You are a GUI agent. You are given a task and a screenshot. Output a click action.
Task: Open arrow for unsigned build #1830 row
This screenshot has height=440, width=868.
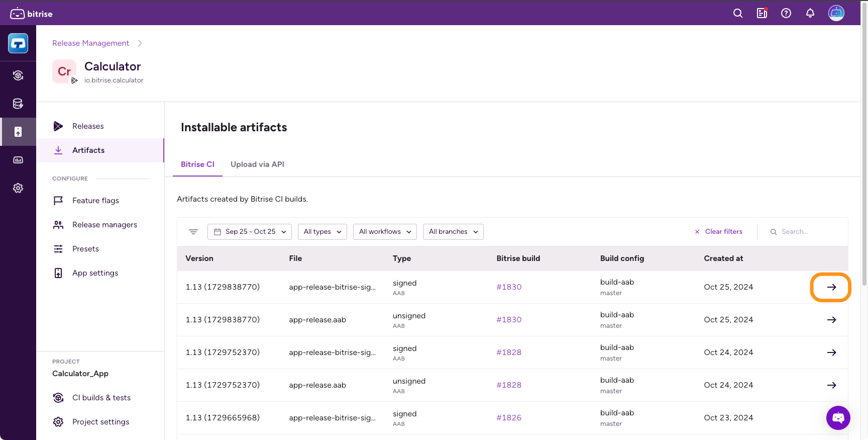tap(831, 320)
